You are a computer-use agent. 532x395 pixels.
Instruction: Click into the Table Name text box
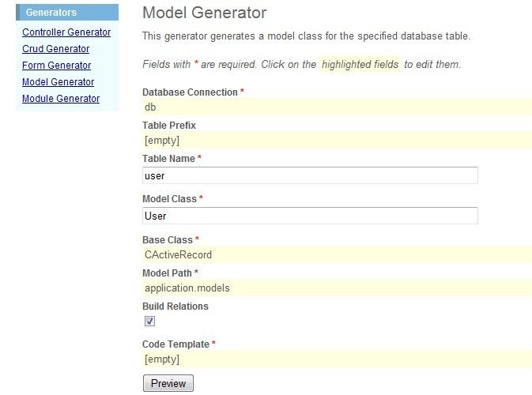coord(310,175)
